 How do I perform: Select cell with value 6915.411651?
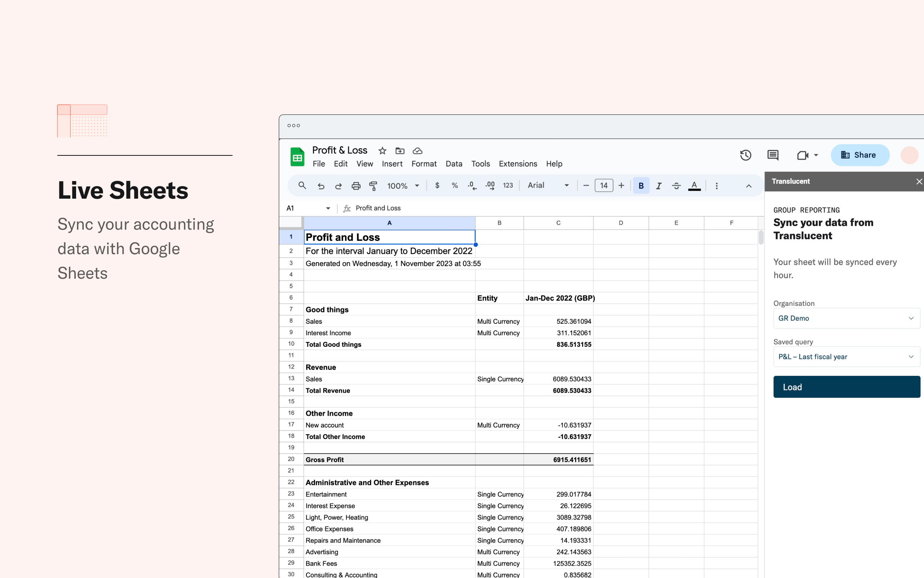[x=558, y=460]
